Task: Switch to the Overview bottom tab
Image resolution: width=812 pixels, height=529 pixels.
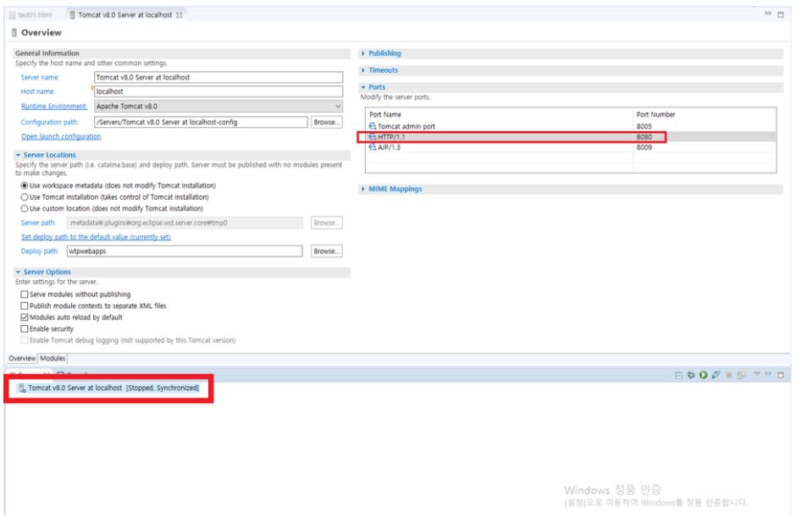Action: (x=22, y=359)
